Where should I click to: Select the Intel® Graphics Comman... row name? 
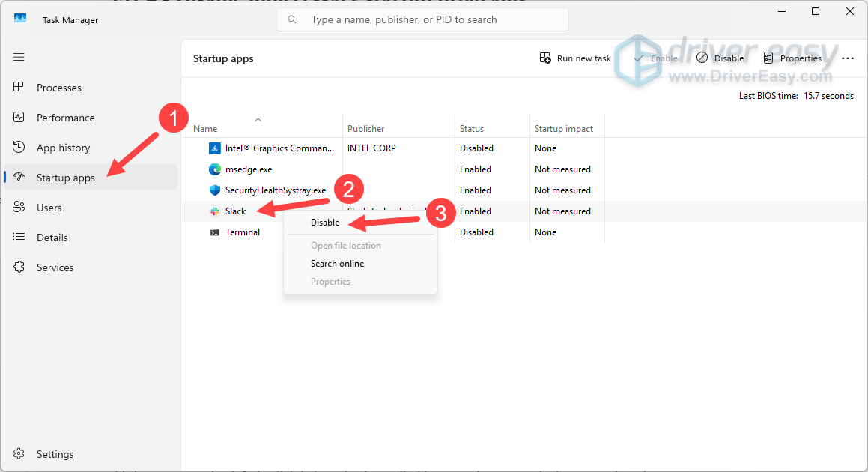point(279,148)
